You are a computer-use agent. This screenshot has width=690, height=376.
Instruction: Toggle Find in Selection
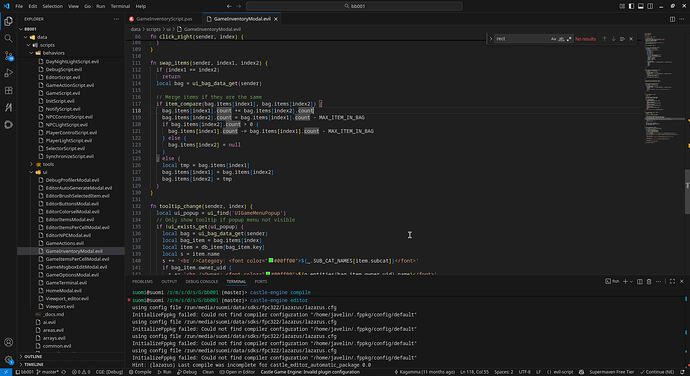pos(622,39)
